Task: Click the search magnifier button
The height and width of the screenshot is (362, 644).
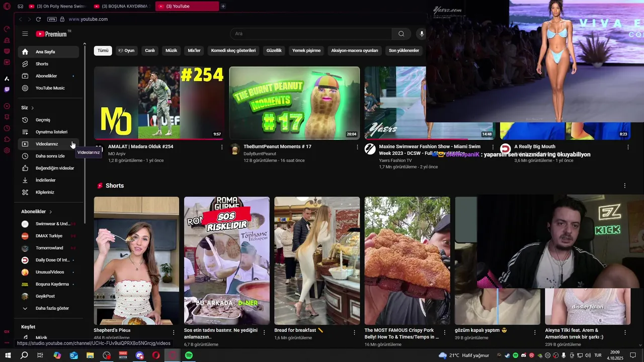Action: point(401,34)
